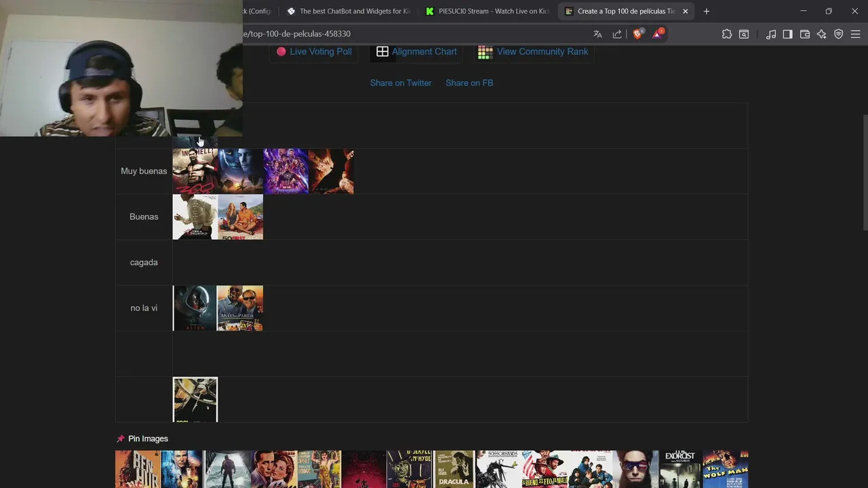
Task: Select the fourth poster in Muy buenas row
Action: coord(332,171)
